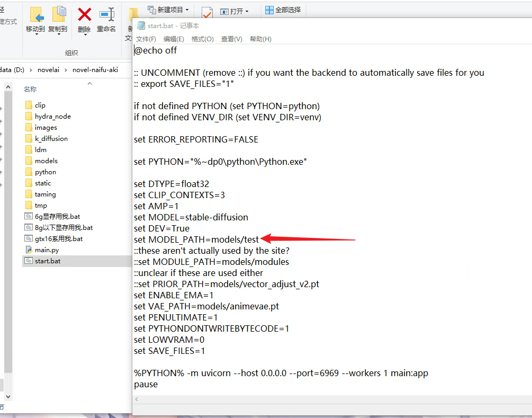Image resolution: width=532 pixels, height=418 pixels.
Task: Sort by Name (名称) column header
Action: click(x=30, y=90)
